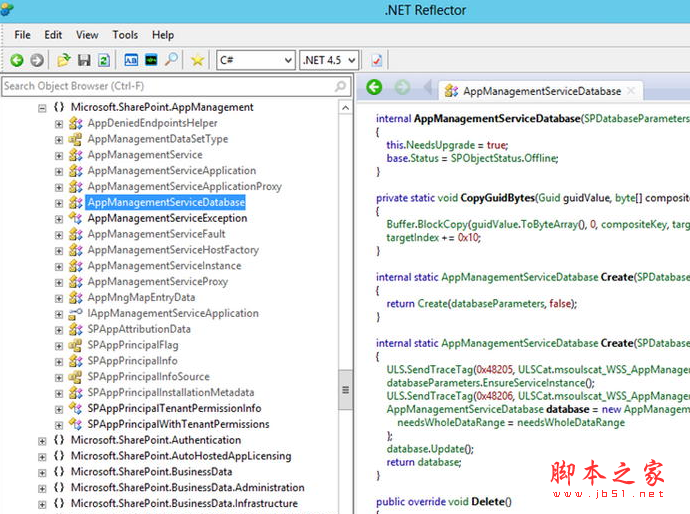The image size is (690, 514).
Task: Click the Open Assembly folder icon
Action: point(64,61)
